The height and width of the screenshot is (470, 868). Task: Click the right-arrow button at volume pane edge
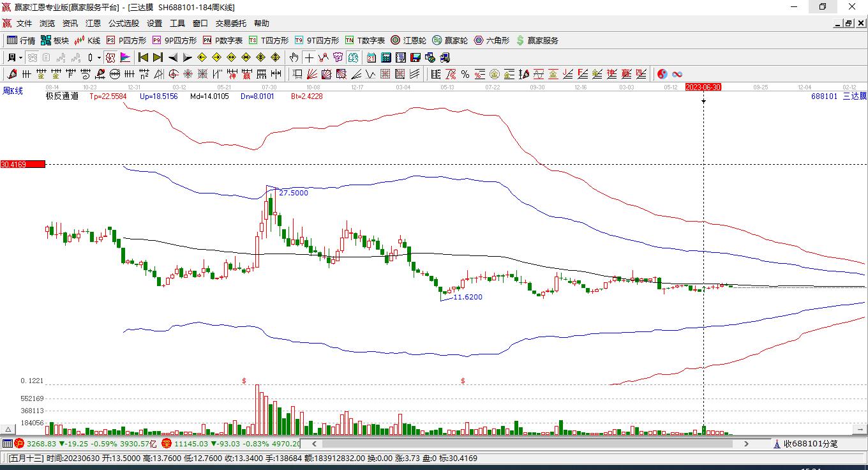(x=858, y=429)
